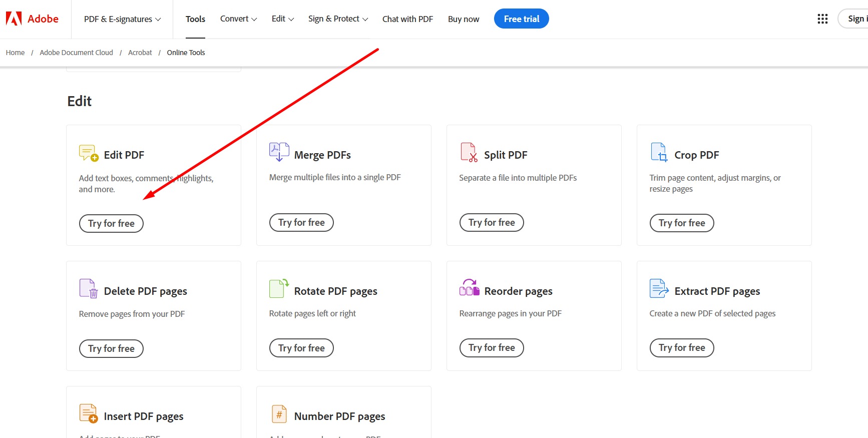Screen dimensions: 868x438
Task: Click the Edit PDF heading
Action: point(124,155)
